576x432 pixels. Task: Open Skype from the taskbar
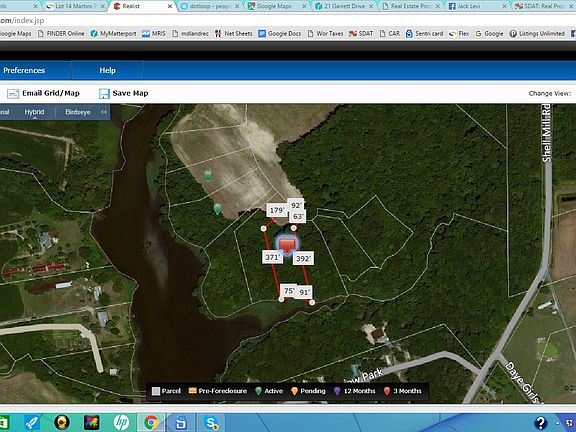click(212, 422)
